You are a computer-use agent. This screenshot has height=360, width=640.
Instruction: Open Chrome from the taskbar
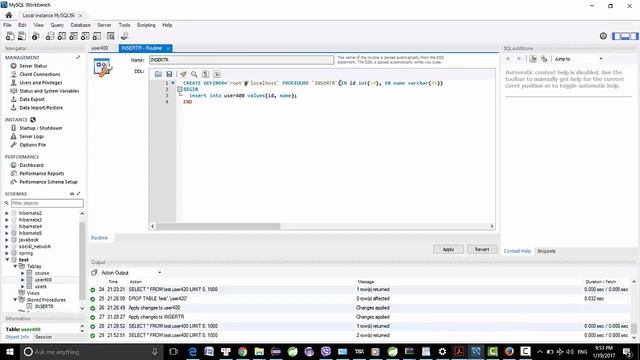[243, 351]
